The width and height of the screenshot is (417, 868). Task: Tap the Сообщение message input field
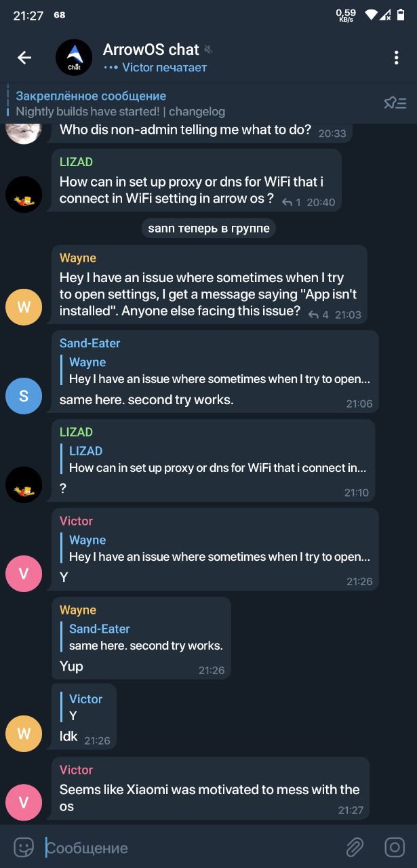190,848
